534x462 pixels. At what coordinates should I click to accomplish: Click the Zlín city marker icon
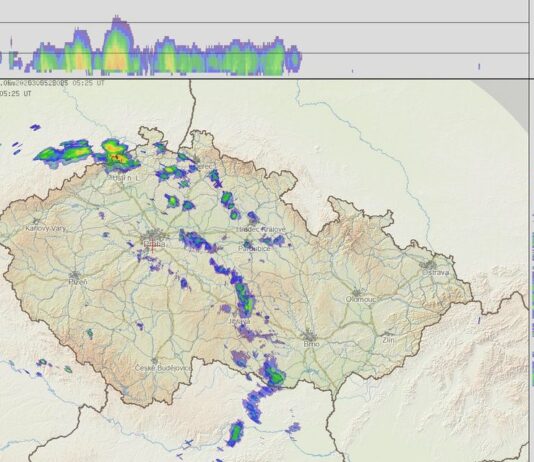(x=387, y=334)
